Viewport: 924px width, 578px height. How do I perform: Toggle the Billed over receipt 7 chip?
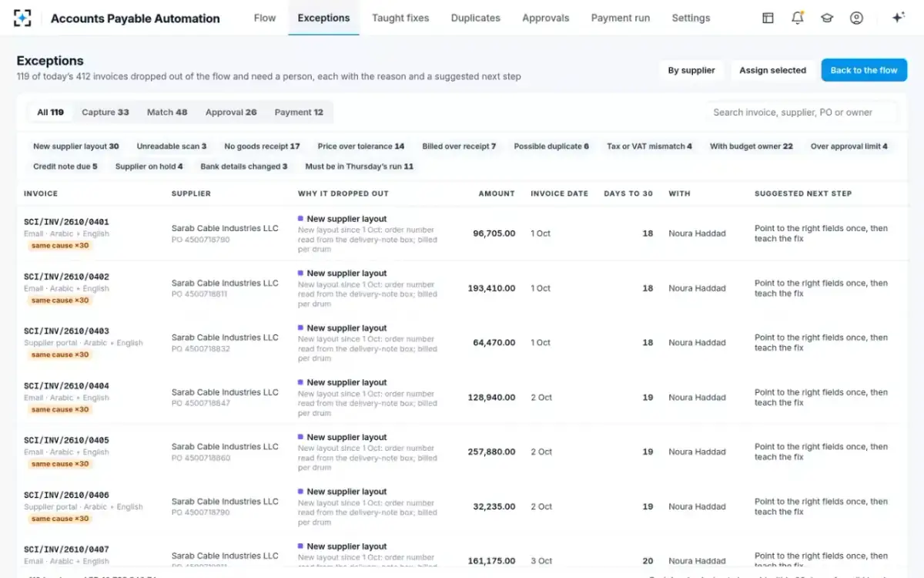pyautogui.click(x=459, y=146)
